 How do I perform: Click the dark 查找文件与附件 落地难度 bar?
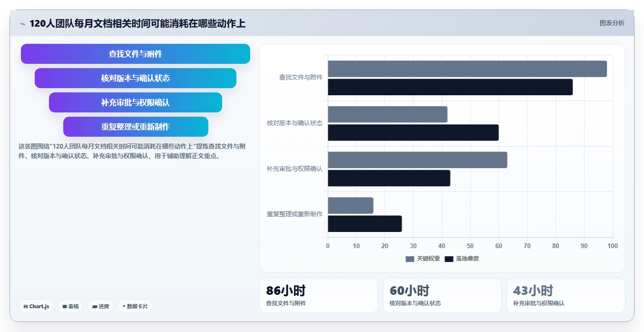point(450,87)
